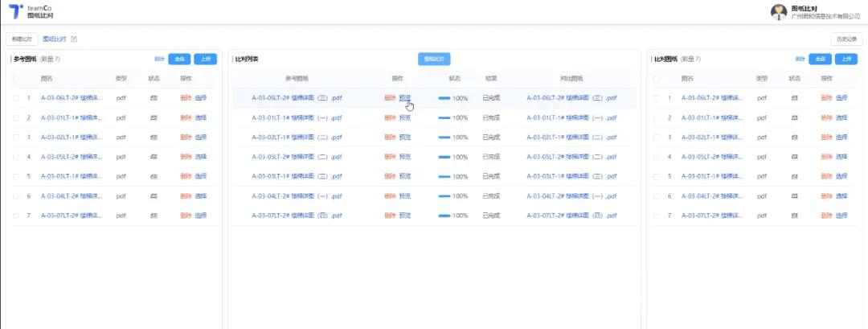
Task: Click status icon for row 5 in 比对图纸 panel
Action: coord(795,176)
